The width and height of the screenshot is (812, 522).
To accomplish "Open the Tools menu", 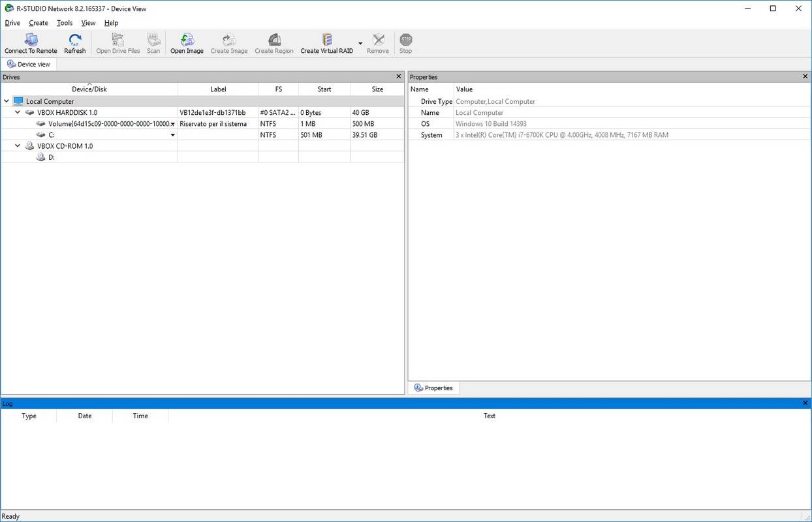I will click(x=65, y=23).
